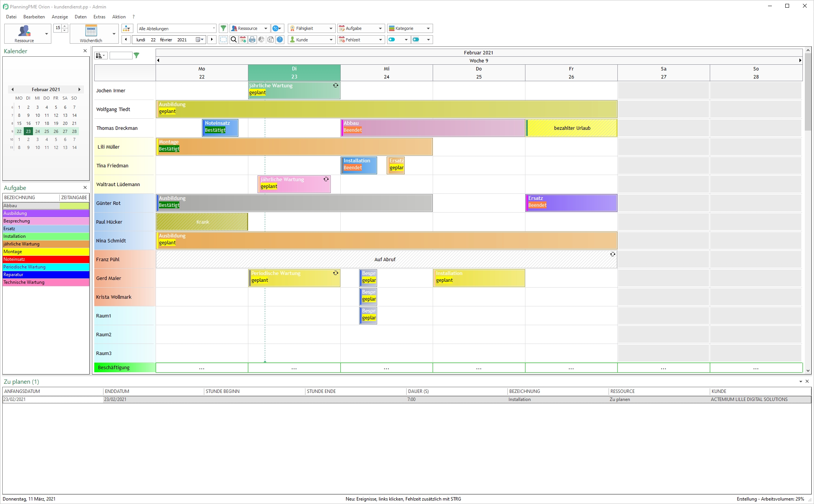Click green funnel beside resource search box
This screenshot has width=814, height=504.
[136, 56]
